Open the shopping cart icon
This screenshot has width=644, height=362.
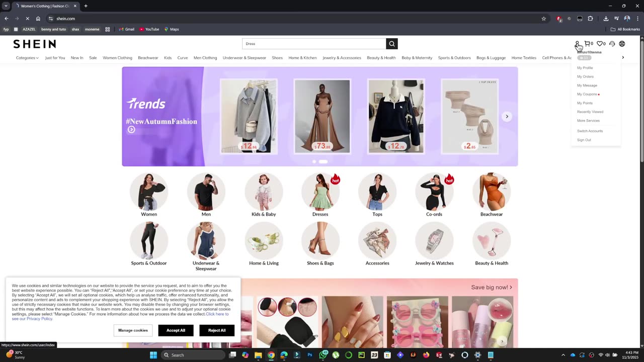point(588,44)
